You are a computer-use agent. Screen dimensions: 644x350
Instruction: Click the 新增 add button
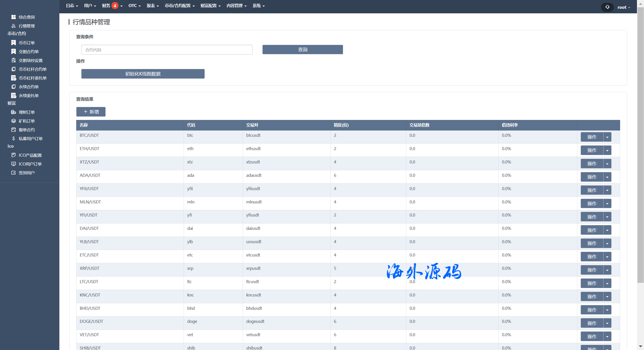click(91, 112)
